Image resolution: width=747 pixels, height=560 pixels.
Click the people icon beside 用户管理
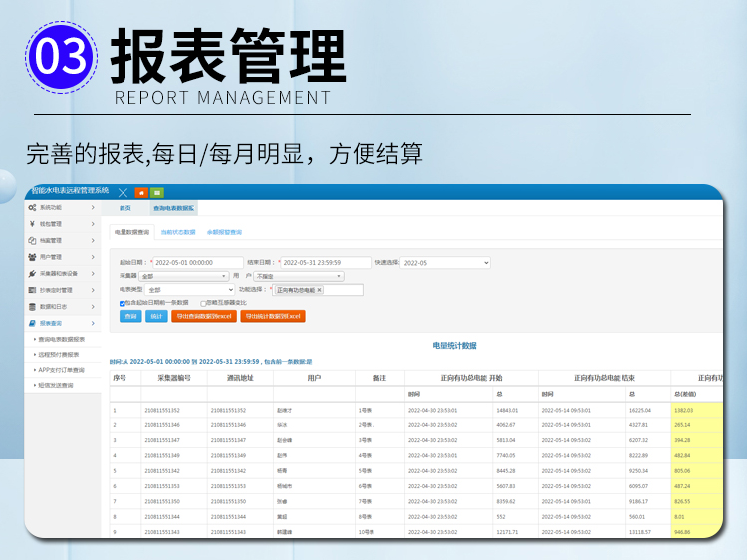click(32, 257)
